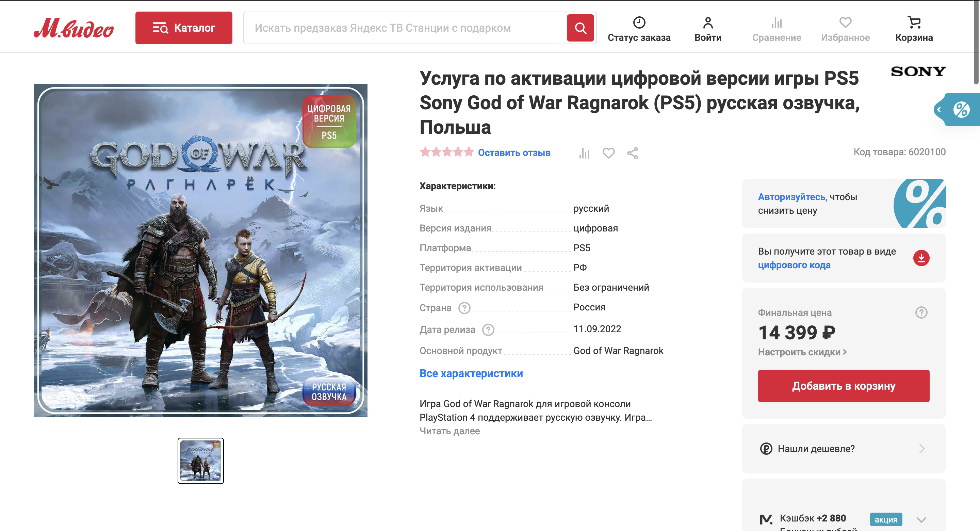Open the Статус заказа clock icon
The width and height of the screenshot is (980, 531).
pyautogui.click(x=639, y=22)
